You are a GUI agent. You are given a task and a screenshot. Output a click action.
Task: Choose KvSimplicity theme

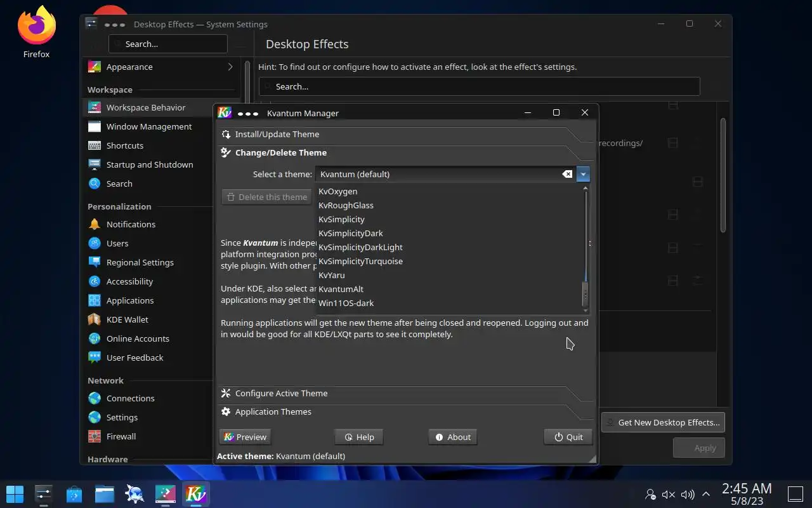coord(449,219)
